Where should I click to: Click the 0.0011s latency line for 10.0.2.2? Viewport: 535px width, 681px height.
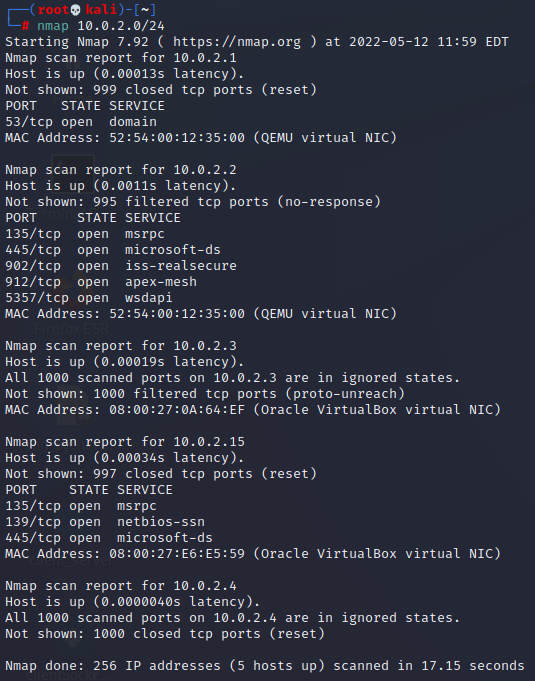(121, 186)
